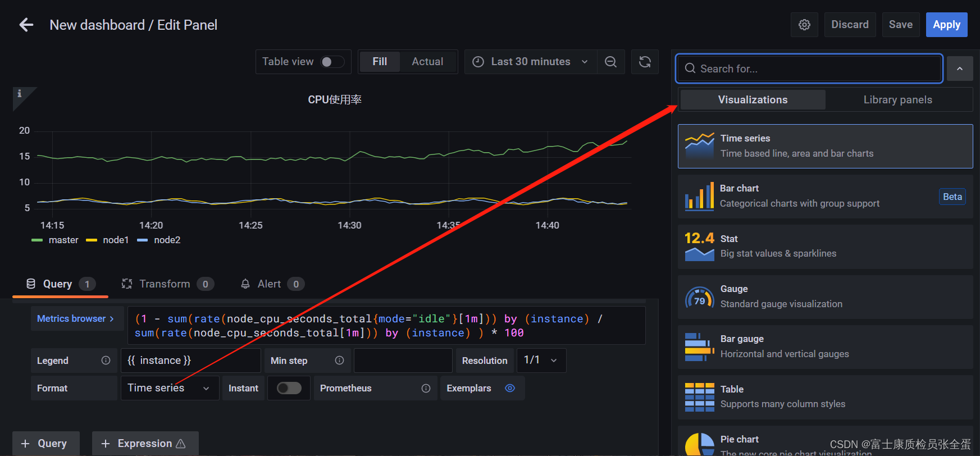Image resolution: width=980 pixels, height=456 pixels.
Task: Toggle Exemplars eye icon
Action: [x=510, y=388]
